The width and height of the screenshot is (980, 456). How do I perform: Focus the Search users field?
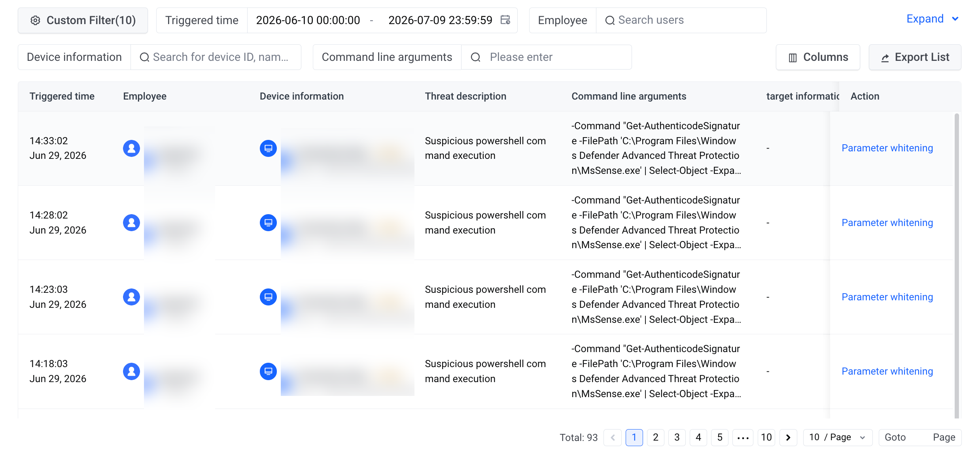[x=681, y=20]
